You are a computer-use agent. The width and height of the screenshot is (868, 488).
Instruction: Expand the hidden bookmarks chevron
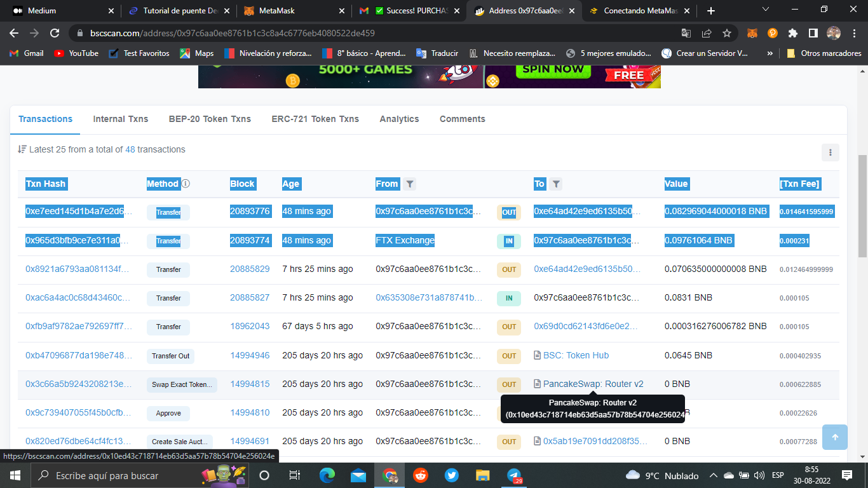pyautogui.click(x=770, y=53)
